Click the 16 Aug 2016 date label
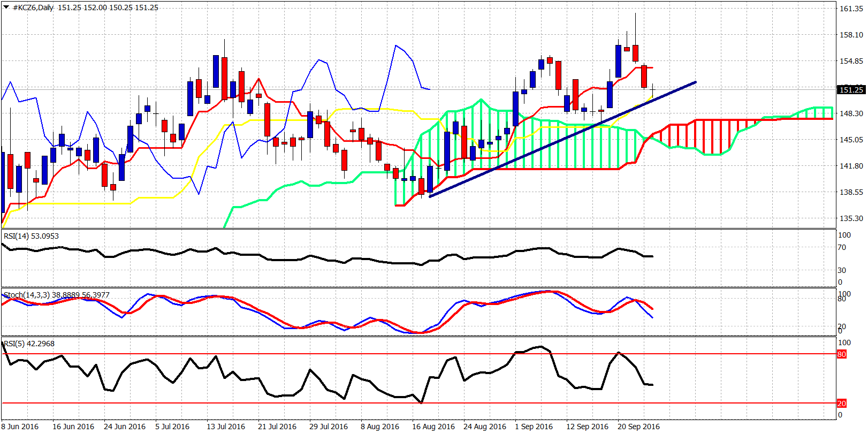868x434 pixels. (x=433, y=427)
